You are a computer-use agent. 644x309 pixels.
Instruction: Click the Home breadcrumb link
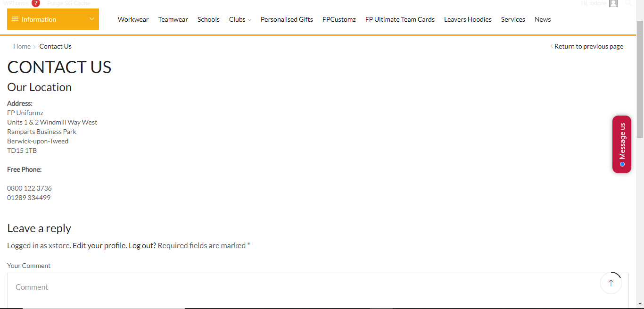tap(22, 46)
